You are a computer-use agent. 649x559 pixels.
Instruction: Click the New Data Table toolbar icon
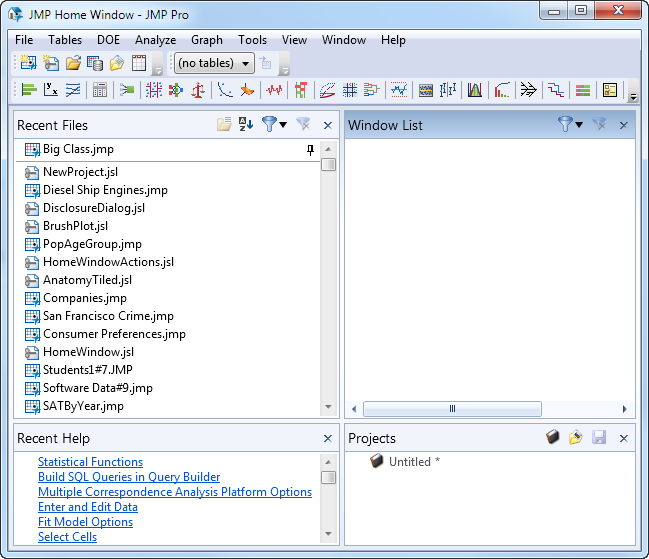click(x=29, y=63)
